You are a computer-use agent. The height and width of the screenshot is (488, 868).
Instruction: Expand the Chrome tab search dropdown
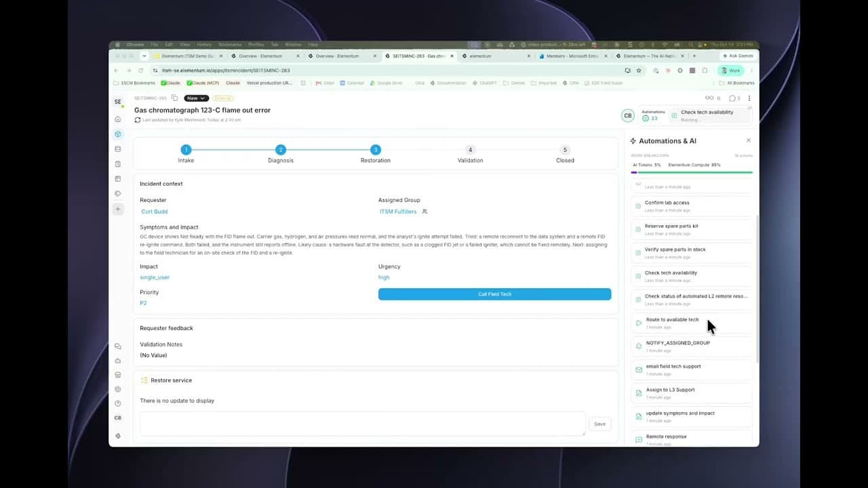144,56
